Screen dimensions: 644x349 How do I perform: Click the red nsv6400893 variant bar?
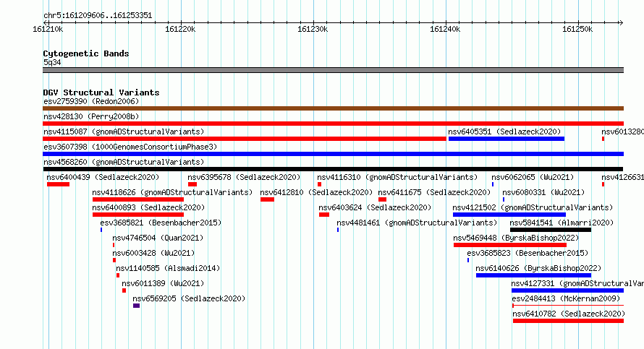click(138, 215)
